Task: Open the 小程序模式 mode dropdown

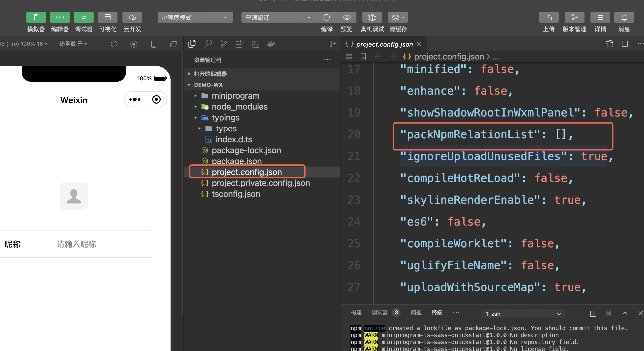Action: click(x=195, y=18)
